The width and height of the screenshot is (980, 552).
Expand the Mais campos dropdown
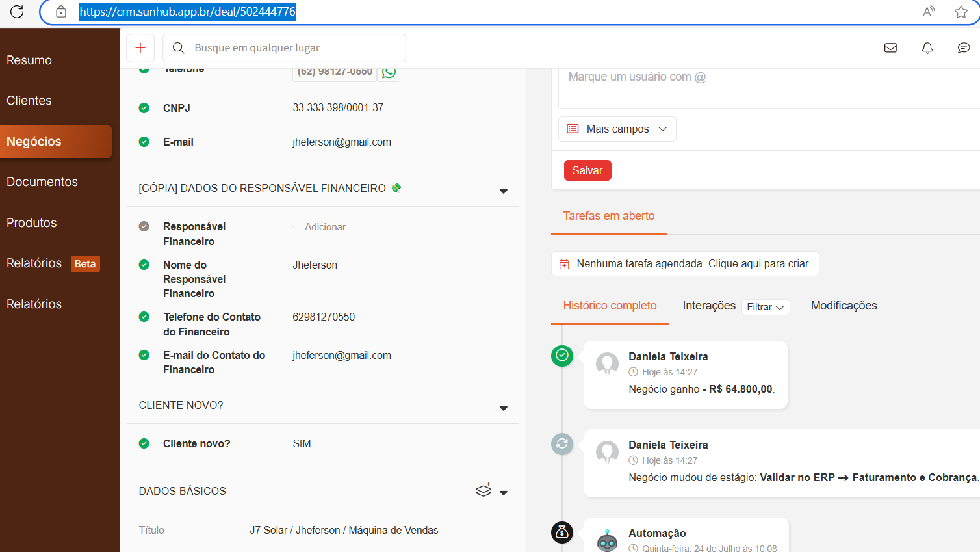click(x=617, y=129)
